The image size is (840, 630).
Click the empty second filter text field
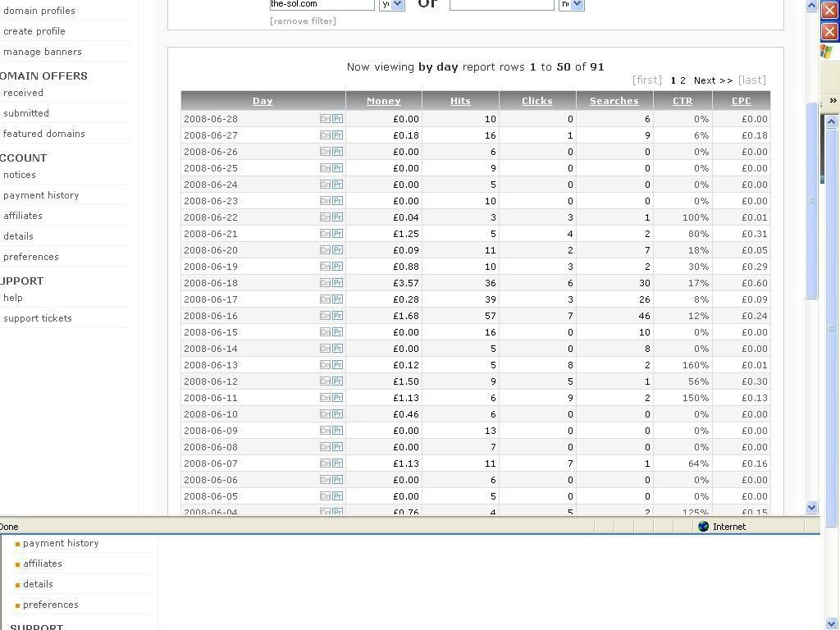tap(501, 4)
